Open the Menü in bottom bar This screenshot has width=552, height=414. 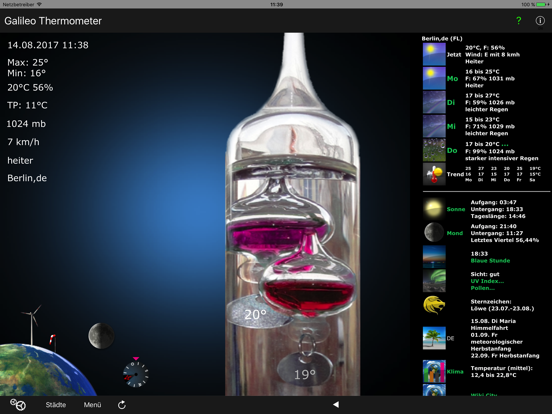click(92, 405)
